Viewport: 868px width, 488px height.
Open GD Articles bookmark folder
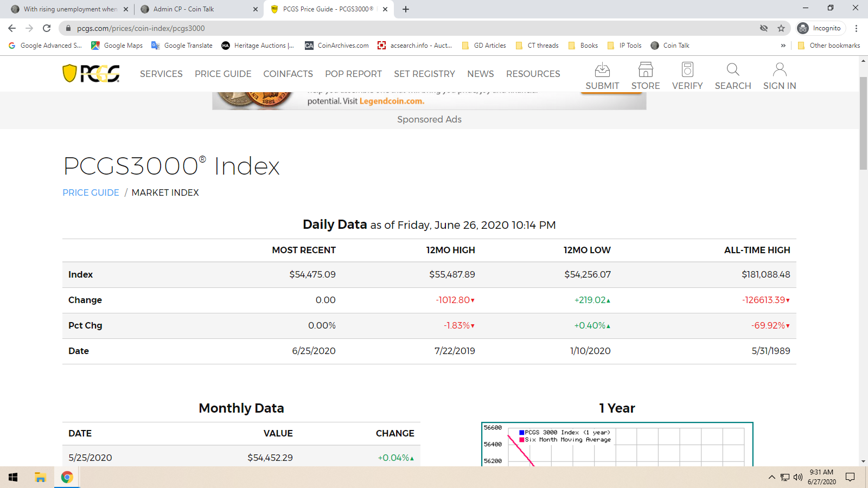point(484,46)
